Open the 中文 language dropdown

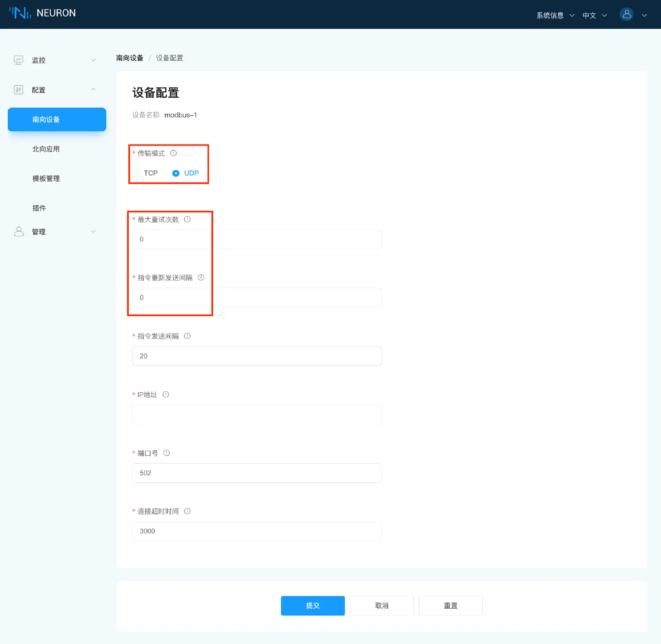pyautogui.click(x=594, y=15)
